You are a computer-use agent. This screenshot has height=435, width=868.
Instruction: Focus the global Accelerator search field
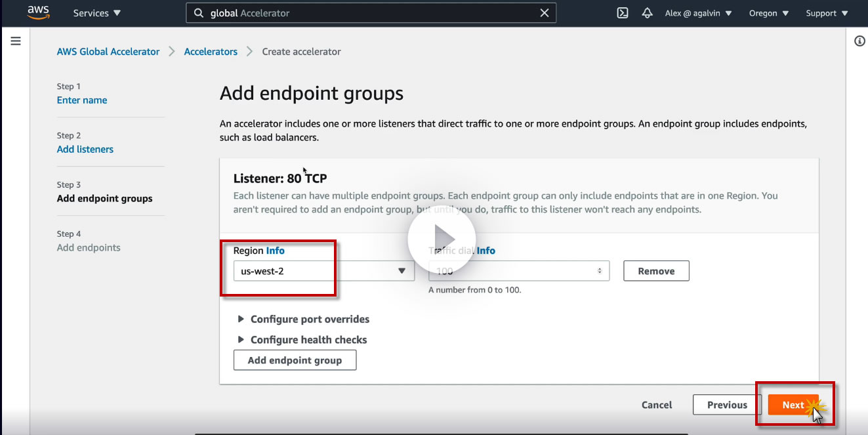click(371, 13)
